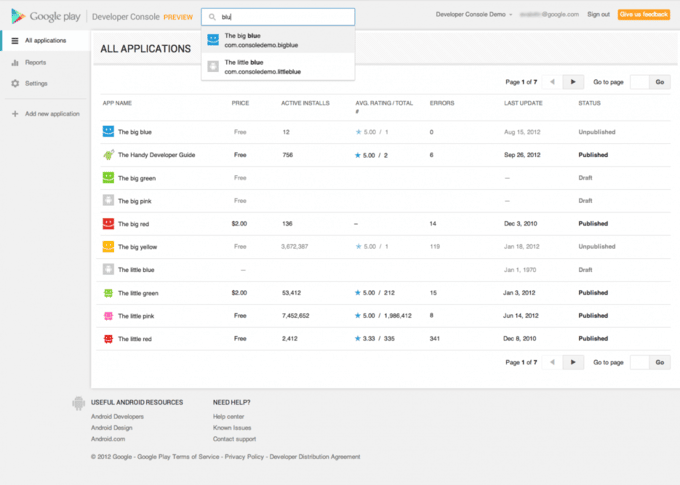Choose Add new application in sidebar
Screen dimensions: 680x485
52,114
